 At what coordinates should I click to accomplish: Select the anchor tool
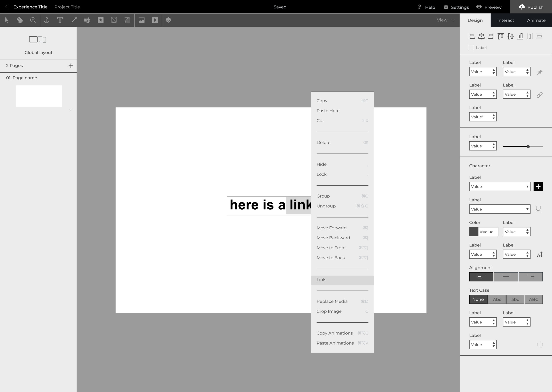[x=47, y=20]
